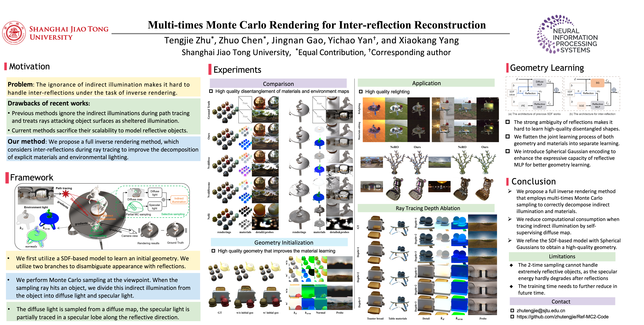This screenshot has height=325, width=644.
Task: Click the Environment light panorama image
Action: 36,196
